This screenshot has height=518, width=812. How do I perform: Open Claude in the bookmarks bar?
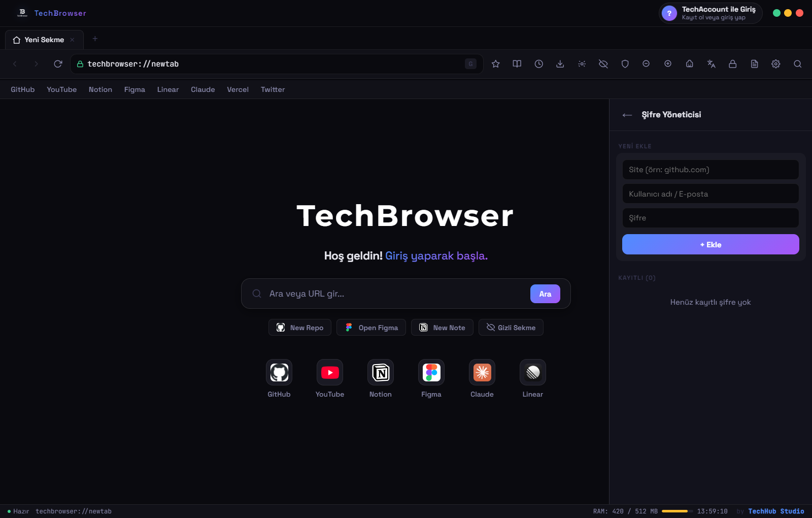203,89
